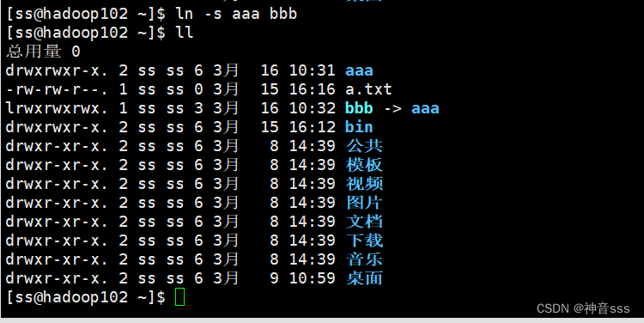Select the 下载 directory name
644x323 pixels.
pyautogui.click(x=364, y=241)
